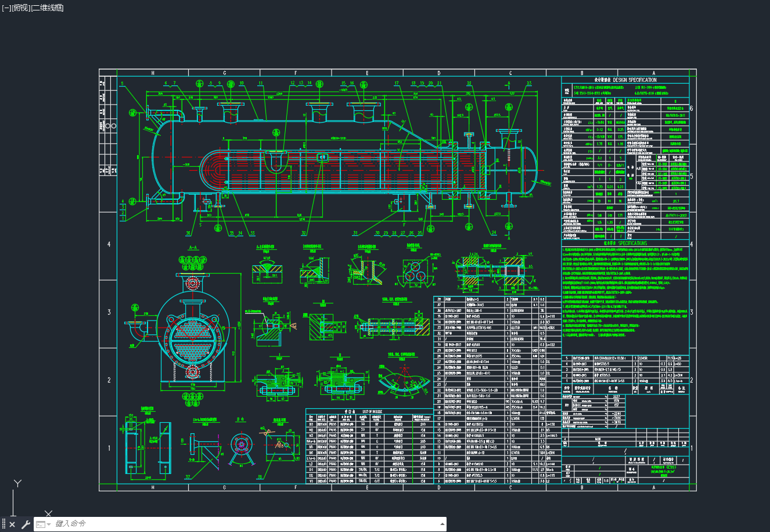The image size is (770, 532).
Task: Click zone number 1 on right border
Action: [x=692, y=448]
